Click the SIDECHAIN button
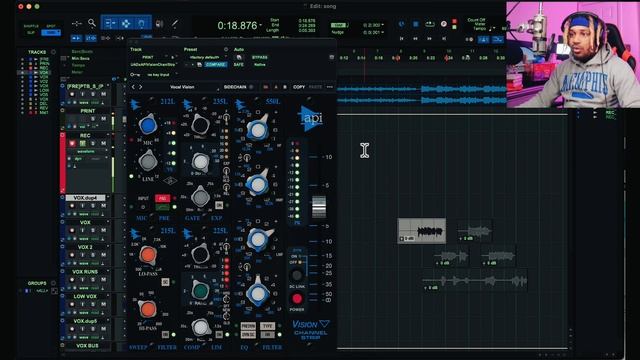This screenshot has width=640, height=360. (x=235, y=87)
